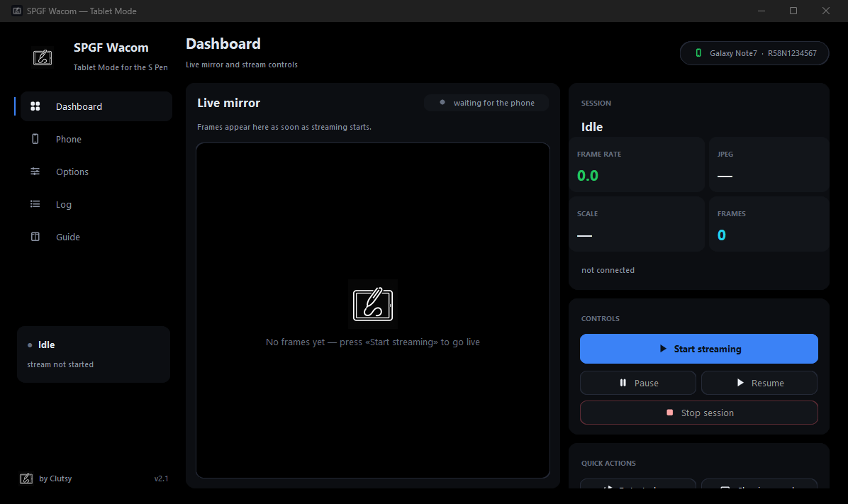Click the Scale stat tile
848x504 pixels.
coord(637,224)
